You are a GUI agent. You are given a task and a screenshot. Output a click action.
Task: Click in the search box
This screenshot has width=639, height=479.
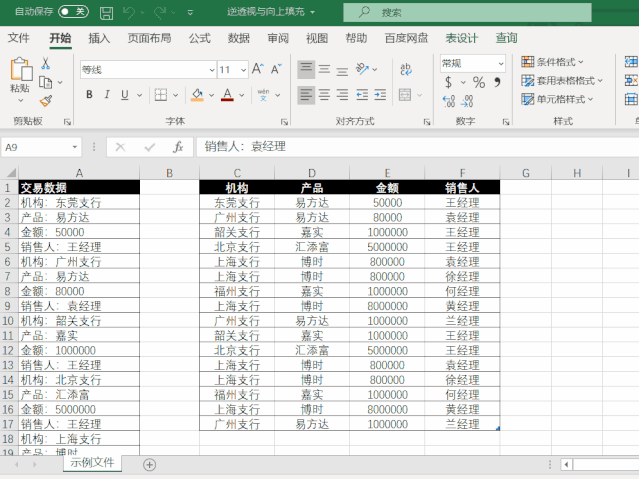pyautogui.click(x=467, y=13)
